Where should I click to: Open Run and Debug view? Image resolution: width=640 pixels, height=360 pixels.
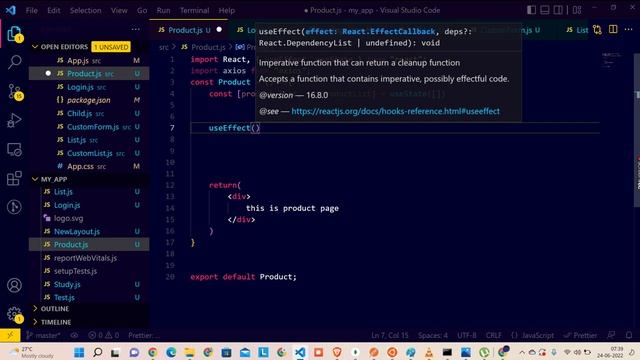14,121
